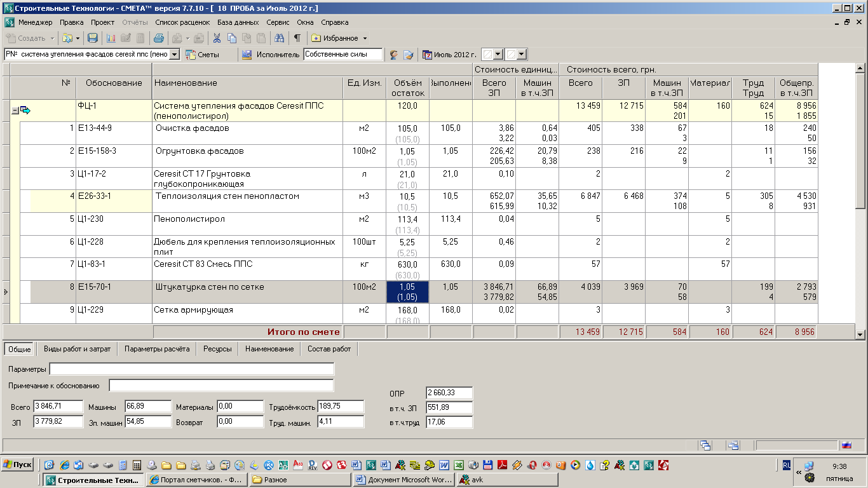This screenshot has height=488, width=868.
Task: Switch to the Состав работ tab
Action: coord(329,349)
